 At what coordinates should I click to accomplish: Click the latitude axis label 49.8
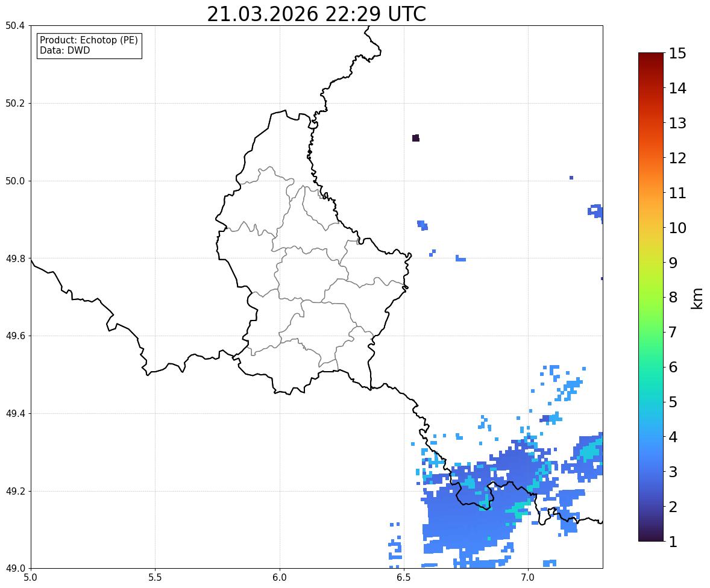15,258
